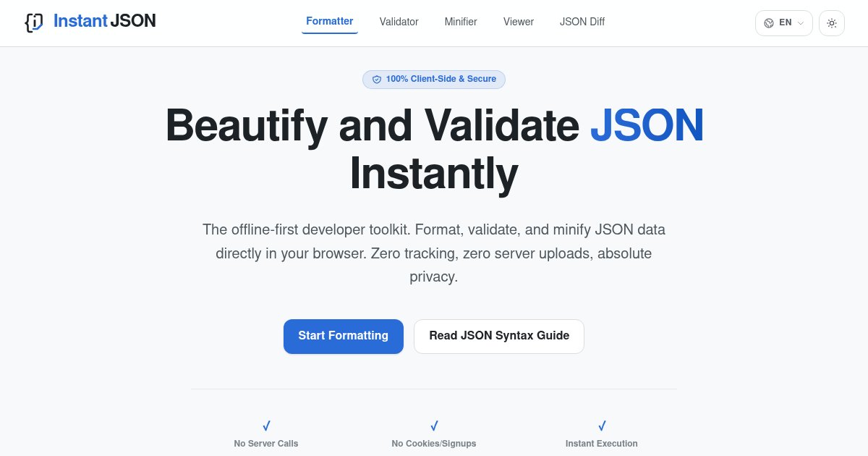Open the Read JSON Syntax Guide button

click(499, 336)
